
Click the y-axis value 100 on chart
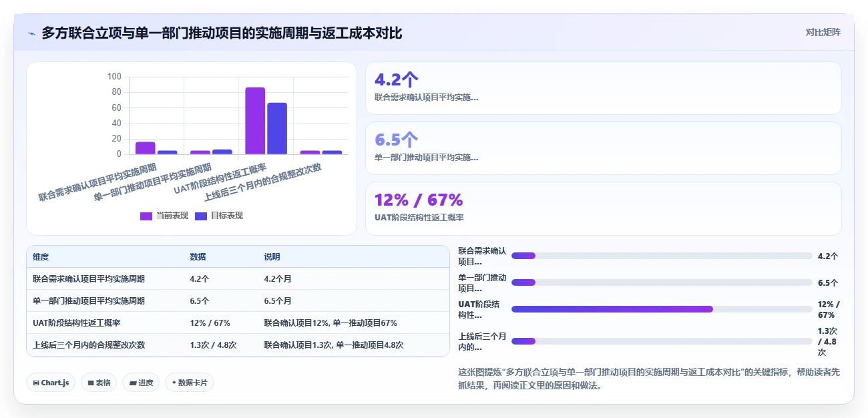(114, 77)
